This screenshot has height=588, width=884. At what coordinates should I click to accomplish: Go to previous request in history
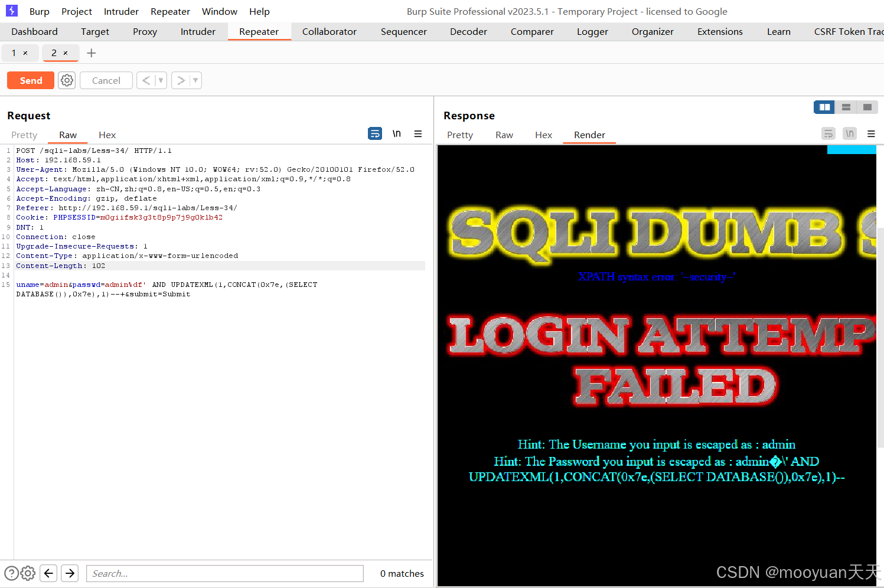[x=146, y=80]
